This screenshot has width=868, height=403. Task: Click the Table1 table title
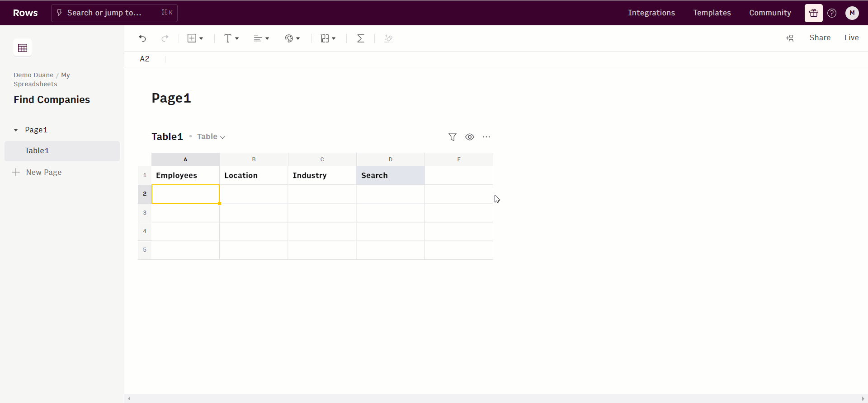pos(167,137)
